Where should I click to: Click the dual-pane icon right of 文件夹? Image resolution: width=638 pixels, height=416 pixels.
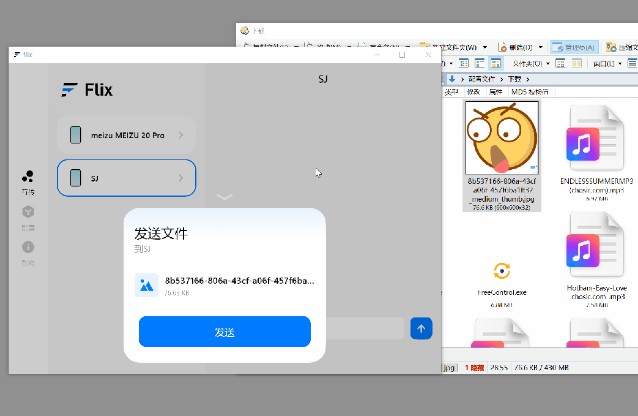[560, 63]
